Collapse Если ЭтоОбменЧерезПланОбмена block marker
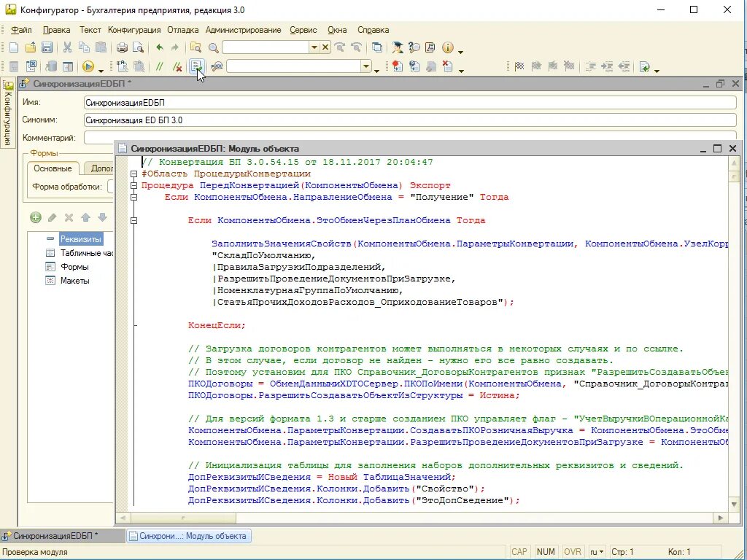747x560 pixels. (134, 220)
